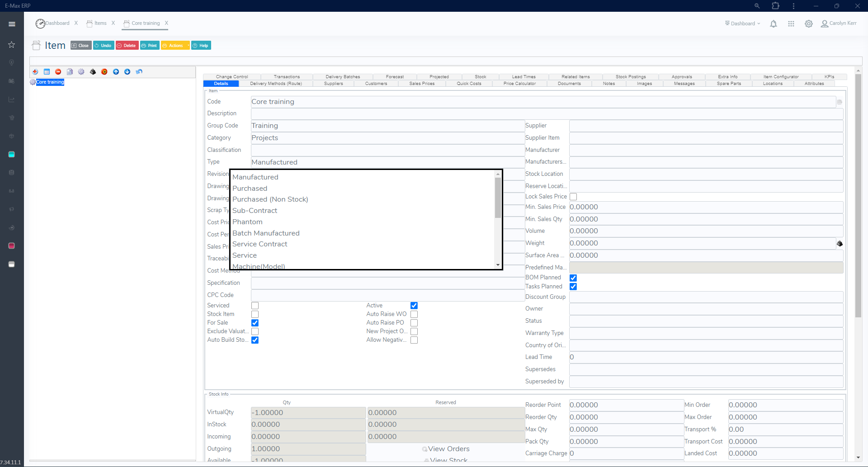The image size is (868, 467).
Task: Select the copy documents icon above the tree
Action: pos(70,72)
